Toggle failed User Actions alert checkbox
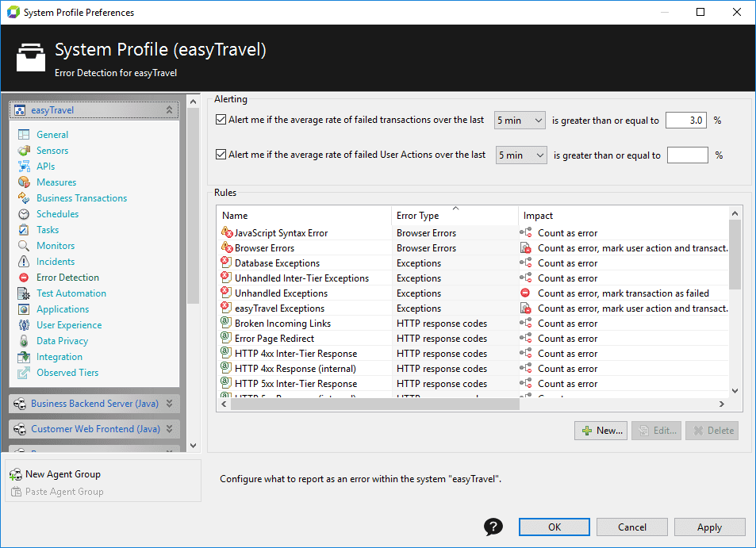This screenshot has width=756, height=548. [221, 154]
